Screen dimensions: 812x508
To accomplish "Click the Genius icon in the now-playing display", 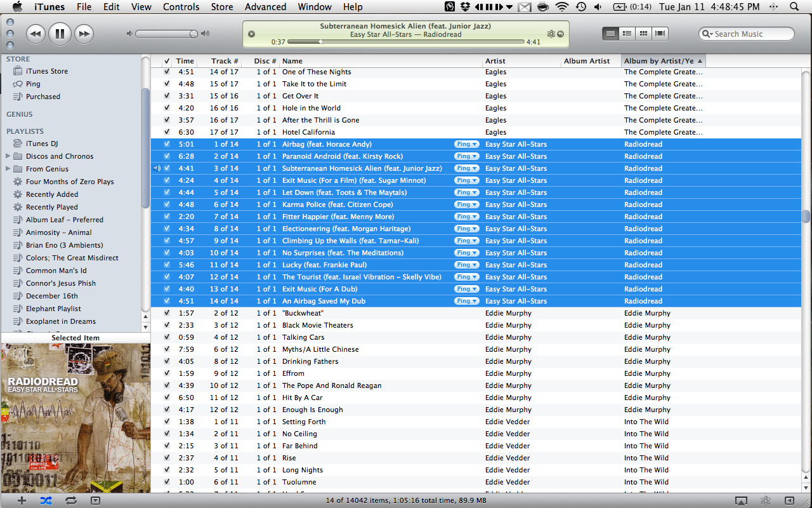I will pos(551,34).
